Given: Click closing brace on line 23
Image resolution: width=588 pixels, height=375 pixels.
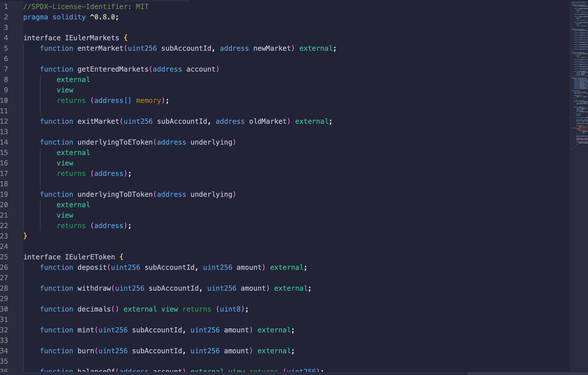Looking at the screenshot, I should click(x=25, y=236).
